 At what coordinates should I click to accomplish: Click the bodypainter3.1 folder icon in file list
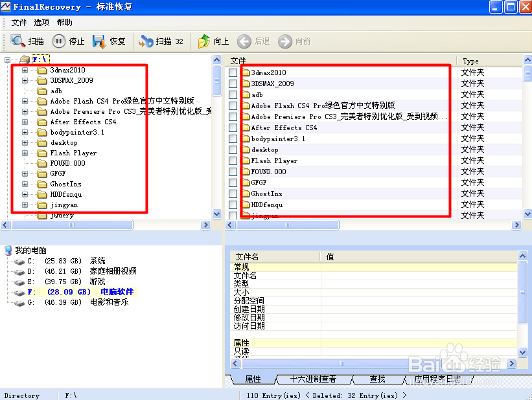[x=246, y=139]
